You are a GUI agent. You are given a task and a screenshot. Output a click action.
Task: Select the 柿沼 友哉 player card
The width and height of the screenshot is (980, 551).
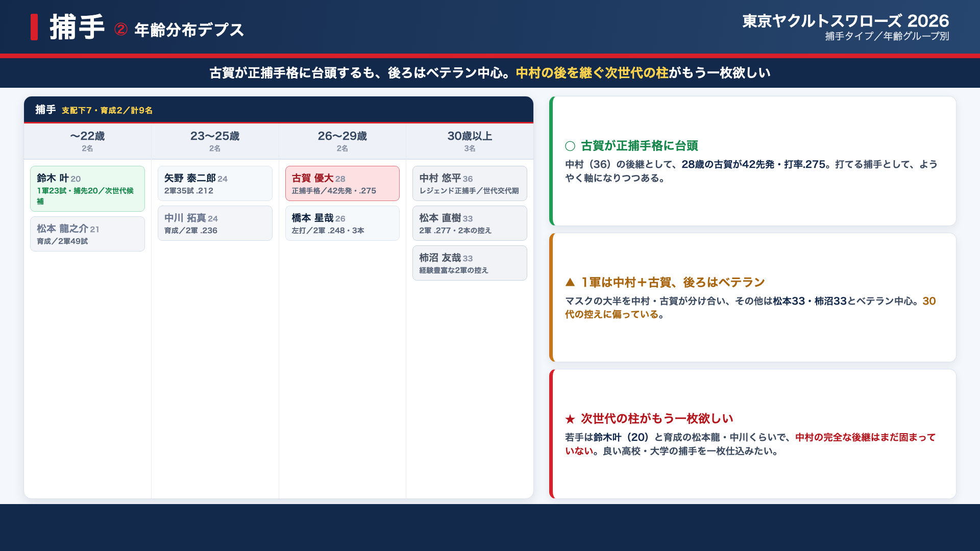click(x=470, y=263)
